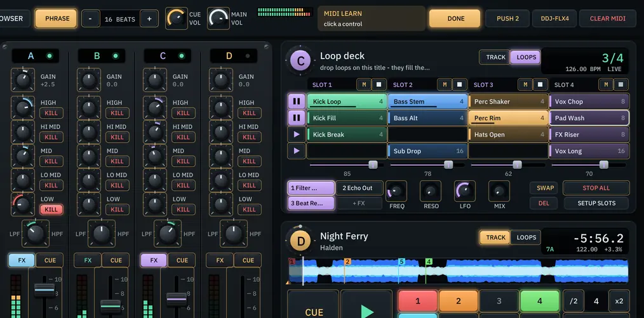Image resolution: width=644 pixels, height=318 pixels.
Task: Trigger hot cue pad 4 on deck D
Action: [540, 301]
